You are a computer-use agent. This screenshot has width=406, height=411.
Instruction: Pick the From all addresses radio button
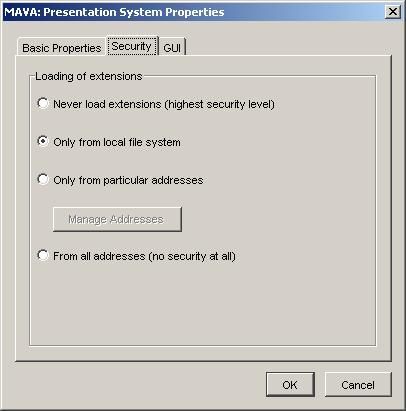(x=43, y=255)
